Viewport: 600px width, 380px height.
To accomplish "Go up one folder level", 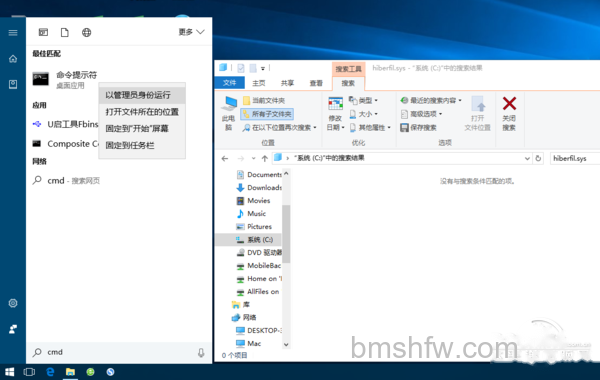I will 264,158.
